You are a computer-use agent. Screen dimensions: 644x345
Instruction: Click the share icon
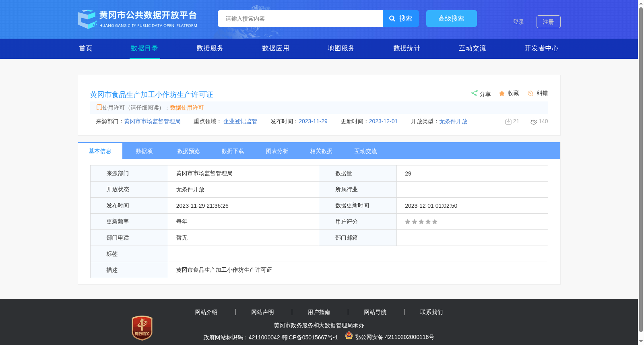pos(475,93)
